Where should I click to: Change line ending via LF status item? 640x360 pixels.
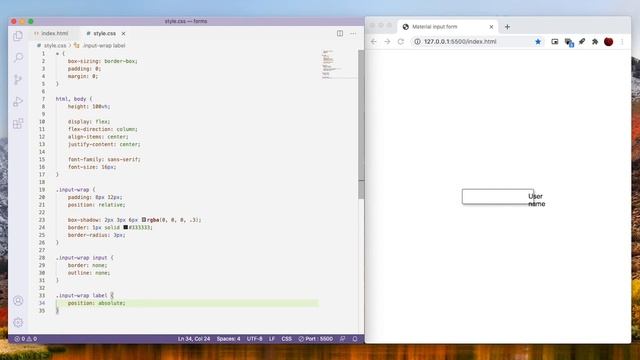point(272,339)
